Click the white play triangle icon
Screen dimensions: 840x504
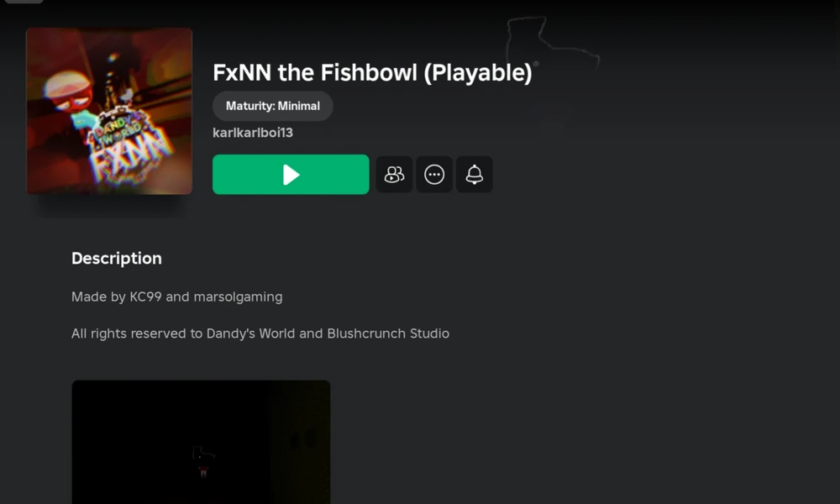[x=291, y=175]
